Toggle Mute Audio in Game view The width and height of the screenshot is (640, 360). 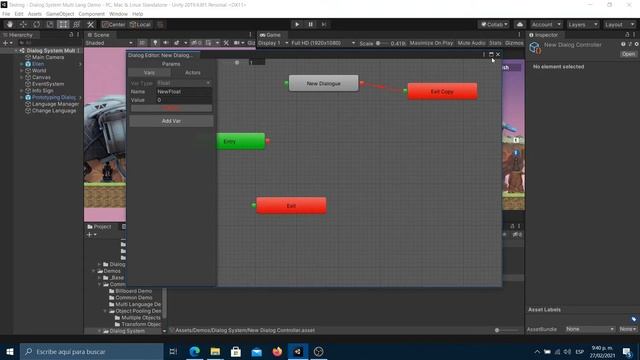tap(471, 43)
